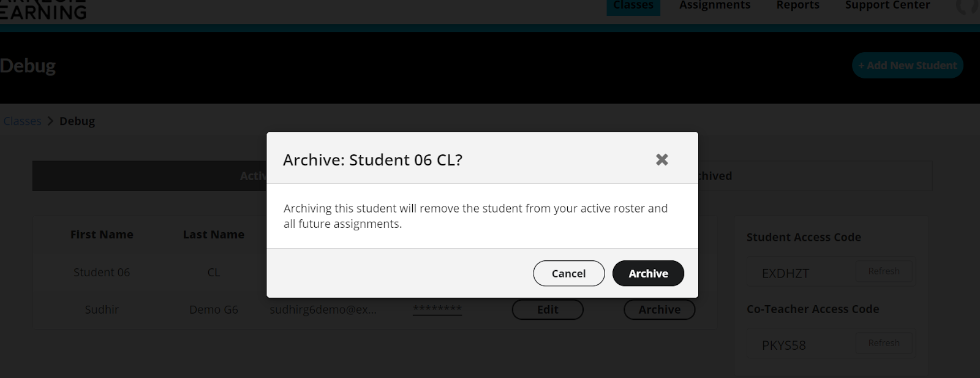The image size is (980, 378).
Task: Open the Reports menu item
Action: coord(797,6)
